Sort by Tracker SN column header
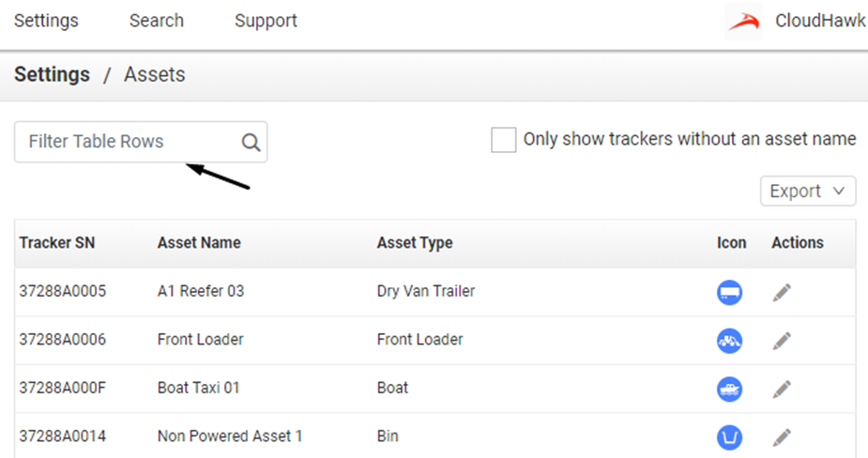 click(57, 242)
